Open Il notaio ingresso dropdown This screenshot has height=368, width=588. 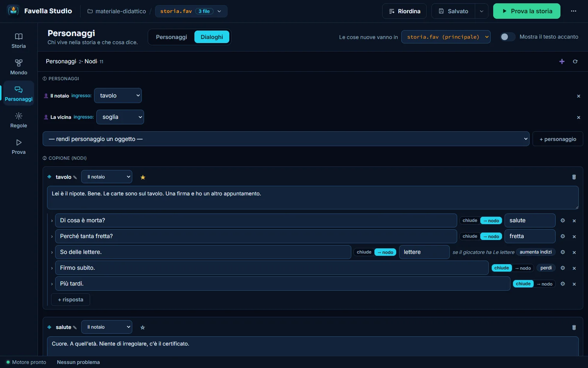tap(118, 96)
